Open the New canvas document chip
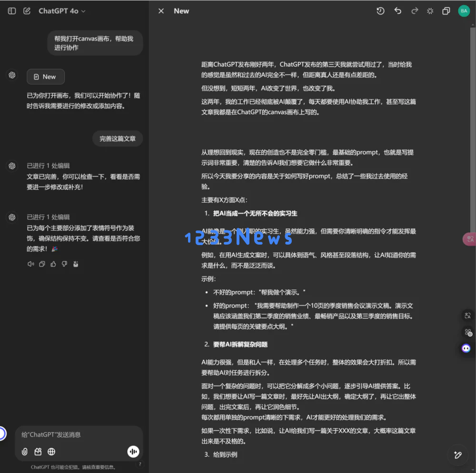Viewport: 476px width, 473px height. [x=46, y=77]
